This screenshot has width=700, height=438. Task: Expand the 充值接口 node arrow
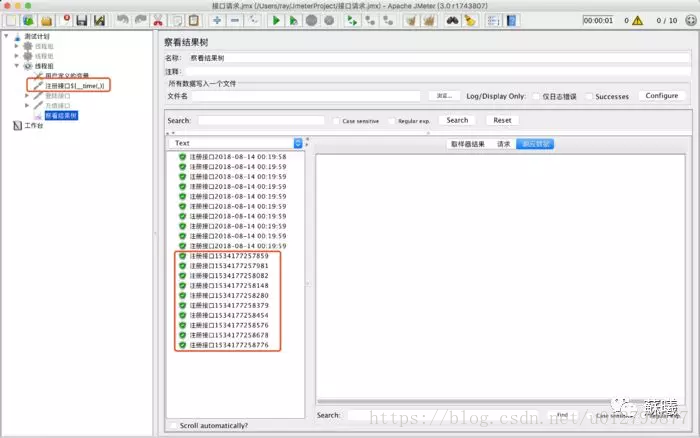[x=27, y=105]
